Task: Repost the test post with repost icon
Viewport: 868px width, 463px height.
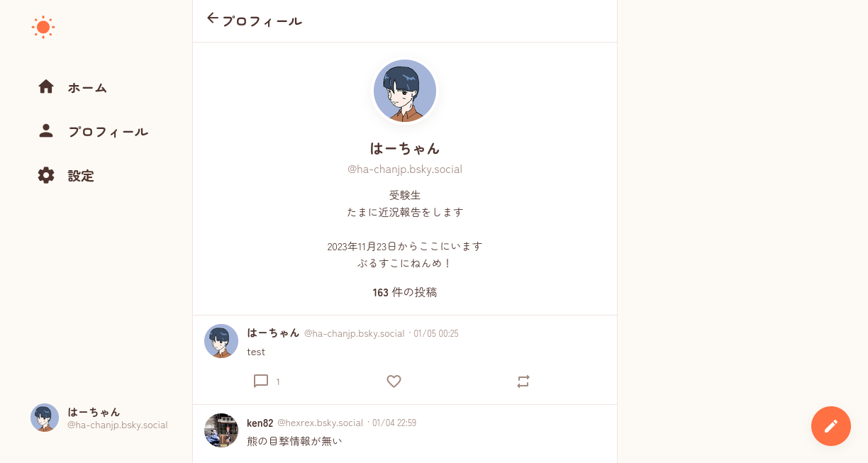Action: [523, 381]
